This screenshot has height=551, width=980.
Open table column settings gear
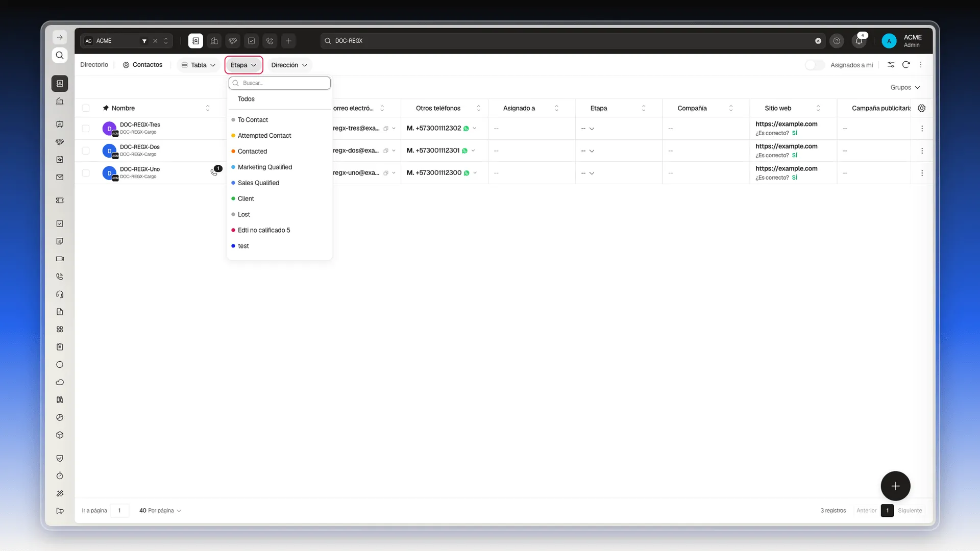click(921, 108)
